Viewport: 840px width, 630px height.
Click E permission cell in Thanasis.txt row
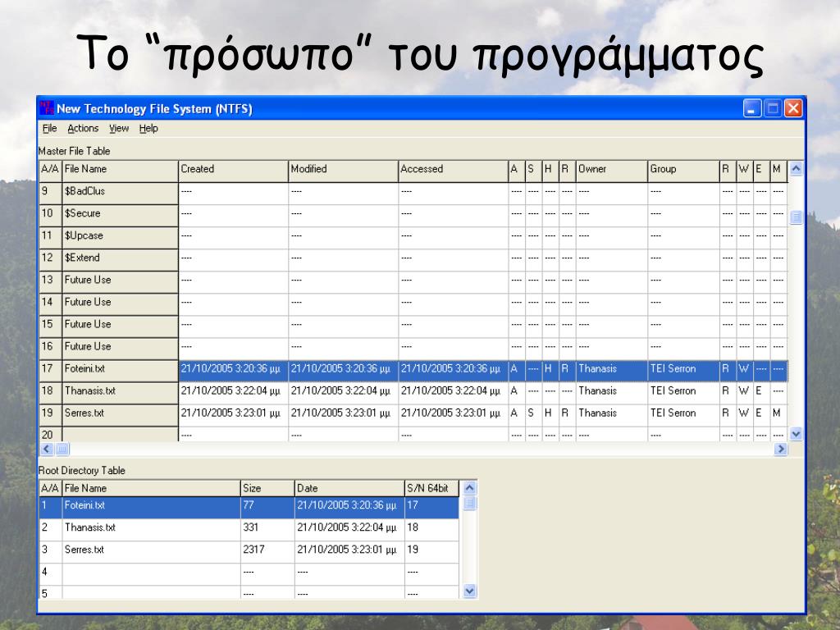761,391
